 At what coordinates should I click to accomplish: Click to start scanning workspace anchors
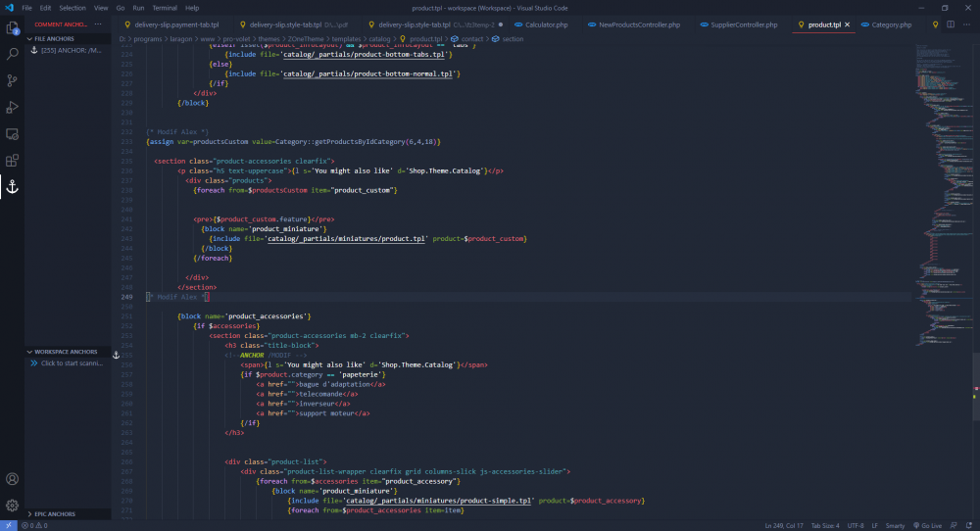[x=68, y=362]
